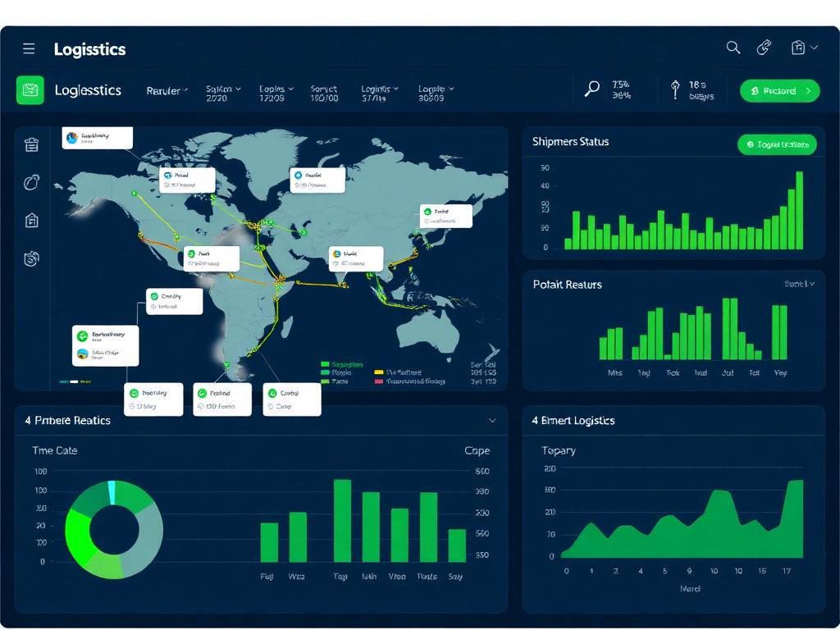This screenshot has height=630, width=840.
Task: Open the Reruler dropdown menu
Action: (167, 91)
